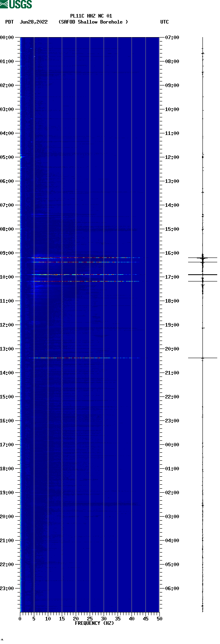Click the PDT timezone label

pos(10,22)
